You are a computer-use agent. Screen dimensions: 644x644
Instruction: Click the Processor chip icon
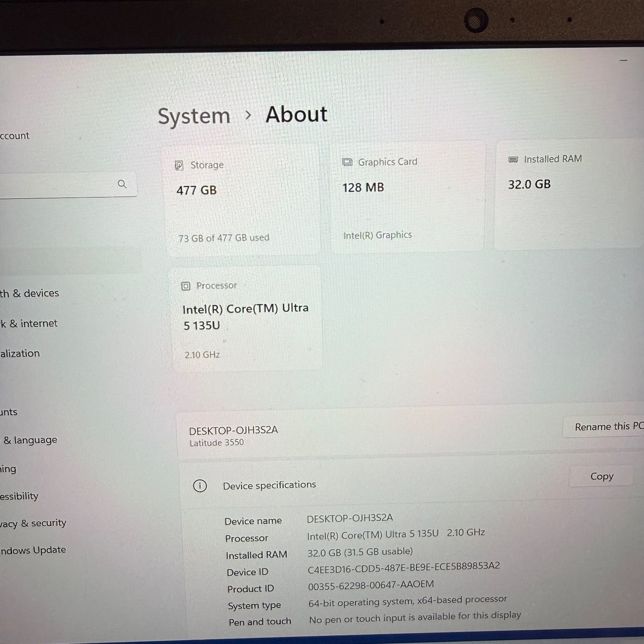point(186,286)
